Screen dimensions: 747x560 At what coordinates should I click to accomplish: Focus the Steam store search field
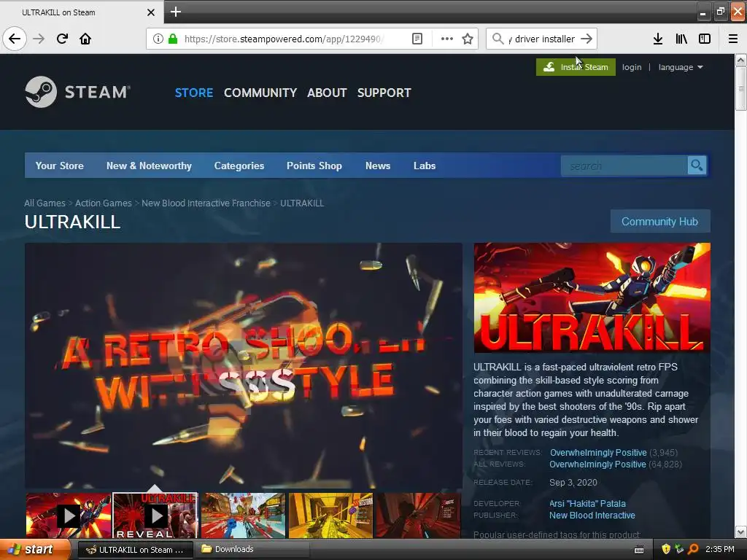pos(624,166)
